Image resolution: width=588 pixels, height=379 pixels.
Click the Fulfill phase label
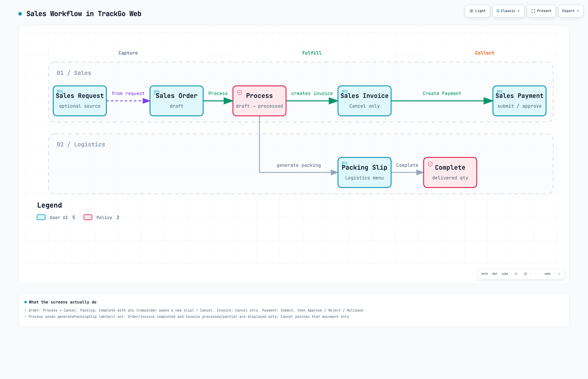(x=312, y=53)
